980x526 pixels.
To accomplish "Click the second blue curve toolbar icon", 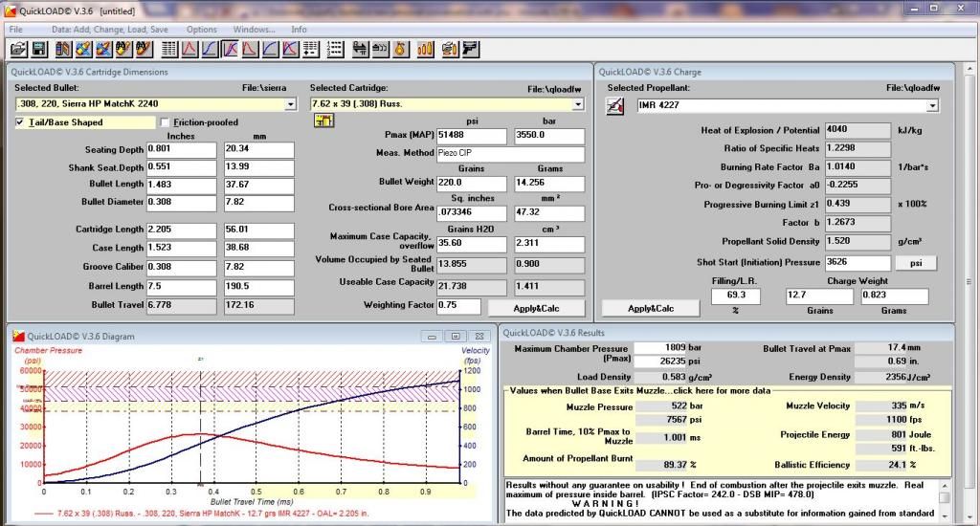I will pos(270,49).
